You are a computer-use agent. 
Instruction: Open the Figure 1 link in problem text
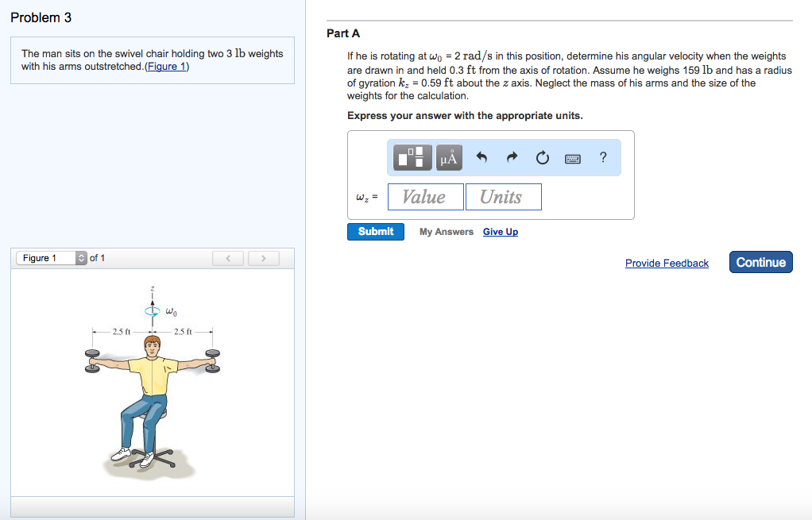click(x=167, y=66)
